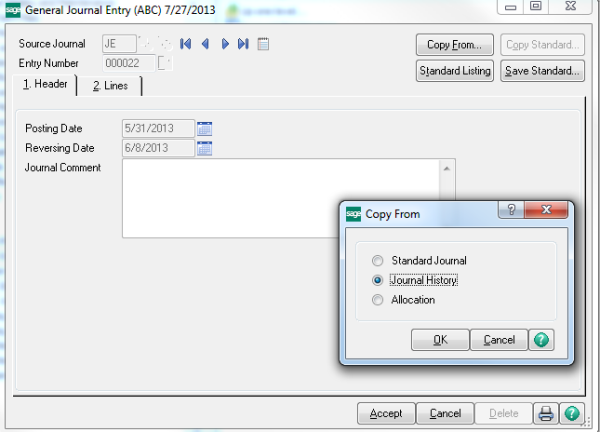Image resolution: width=600 pixels, height=432 pixels.
Task: Click the Sage logo in Copy From title bar
Action: tap(353, 214)
